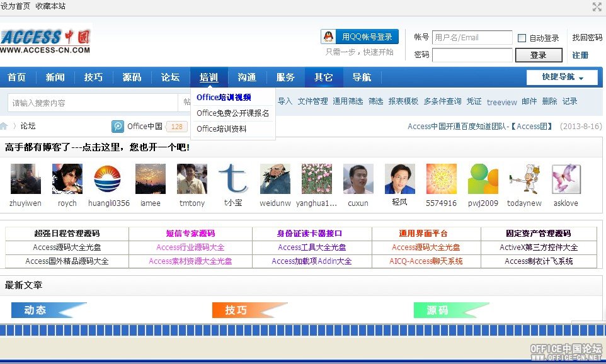The image size is (606, 364).
Task: Open pwj2009's green figure avatar
Action: click(483, 178)
